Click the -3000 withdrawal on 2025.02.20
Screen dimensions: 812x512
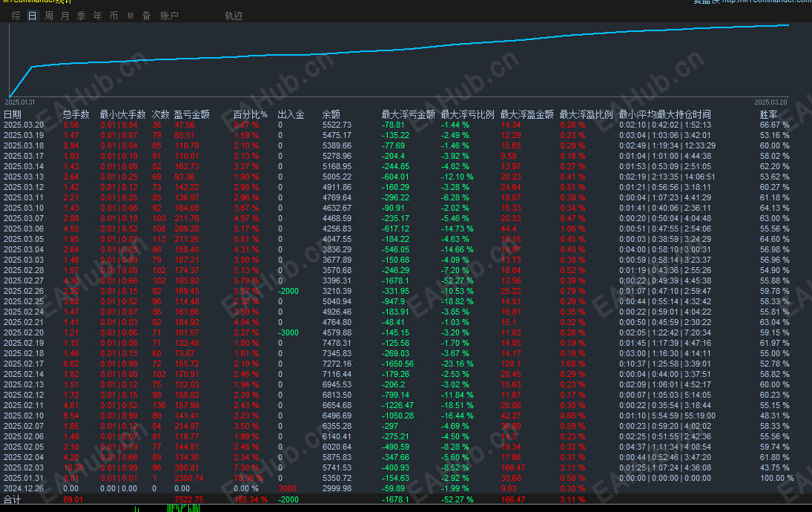[x=288, y=332]
